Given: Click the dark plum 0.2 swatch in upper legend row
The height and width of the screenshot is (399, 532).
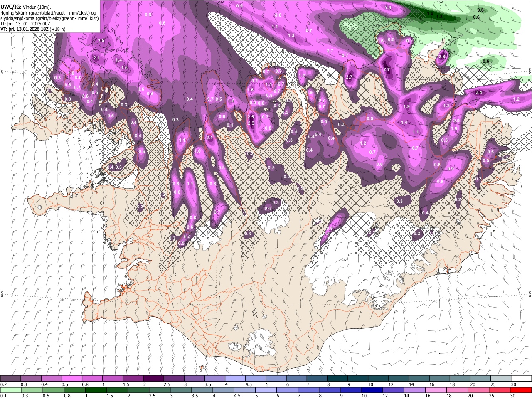Looking at the screenshot, I should [x=10, y=379].
